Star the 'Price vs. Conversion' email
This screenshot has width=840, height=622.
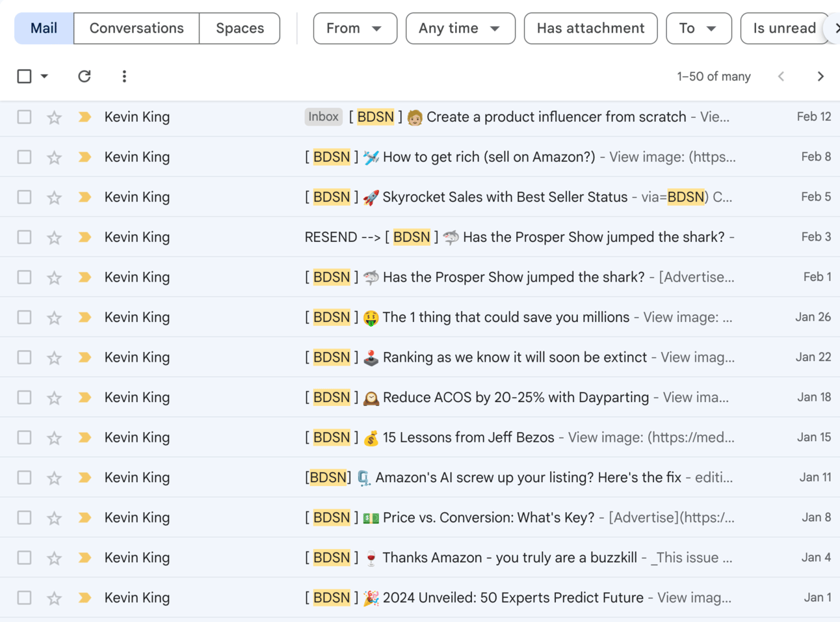[x=55, y=518]
